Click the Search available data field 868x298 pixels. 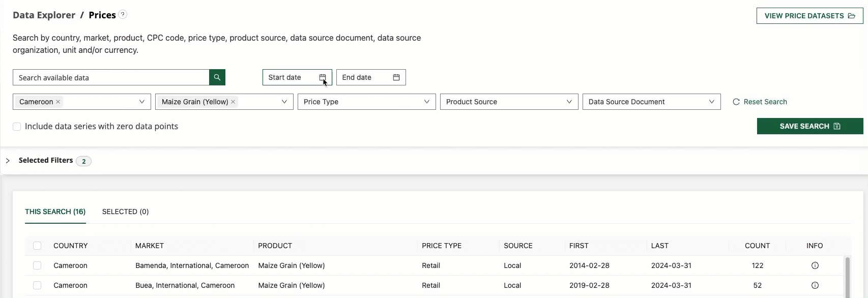click(111, 77)
